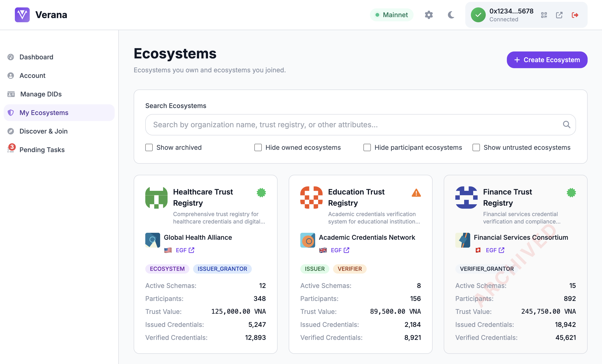Image resolution: width=602 pixels, height=364 pixels.
Task: Click the Manage DIDs card icon
Action: click(x=11, y=94)
